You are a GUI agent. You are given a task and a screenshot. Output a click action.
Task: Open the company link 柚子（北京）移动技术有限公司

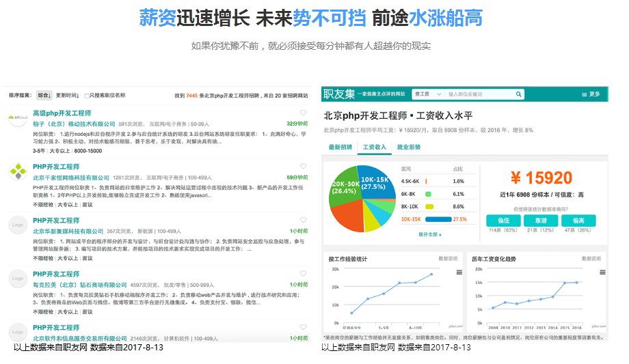pyautogui.click(x=74, y=124)
